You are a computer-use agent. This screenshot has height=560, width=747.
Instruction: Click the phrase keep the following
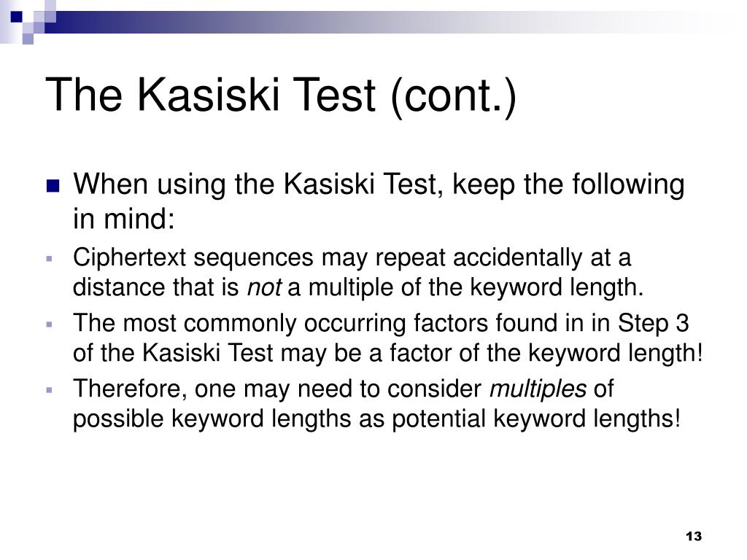pyautogui.click(x=568, y=184)
